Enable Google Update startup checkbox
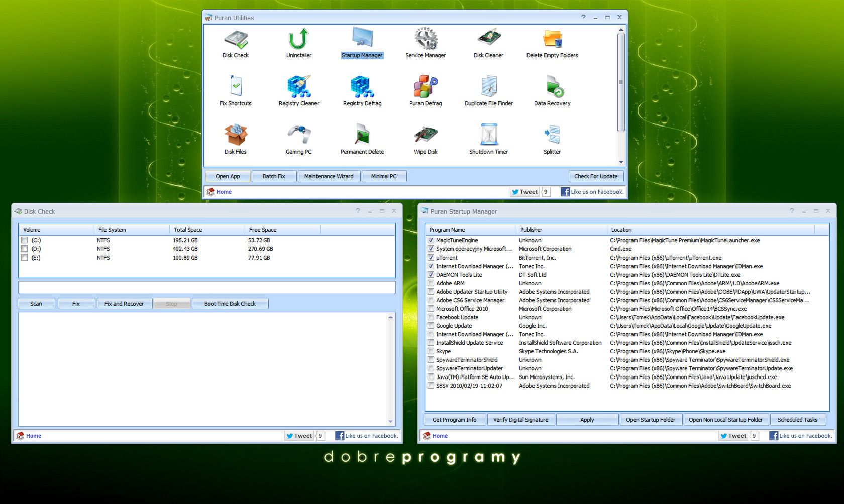Screen dimensions: 844x504 [431, 326]
